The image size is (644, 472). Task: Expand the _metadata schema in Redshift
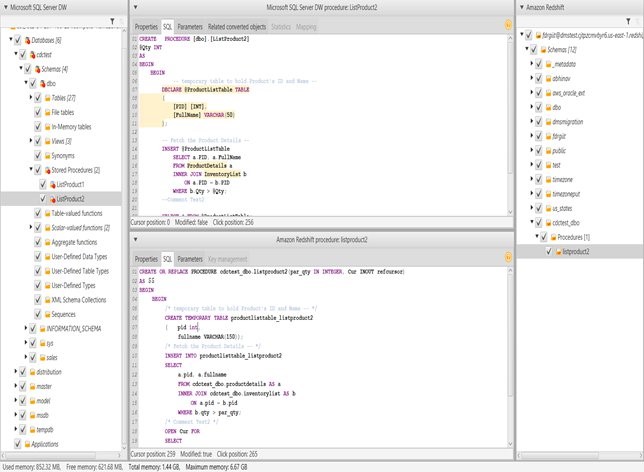[532, 64]
